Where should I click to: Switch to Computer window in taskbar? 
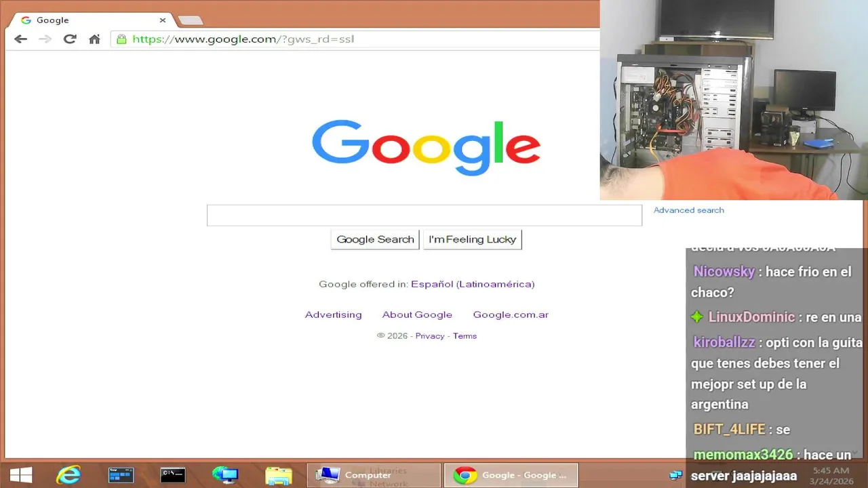pyautogui.click(x=374, y=475)
